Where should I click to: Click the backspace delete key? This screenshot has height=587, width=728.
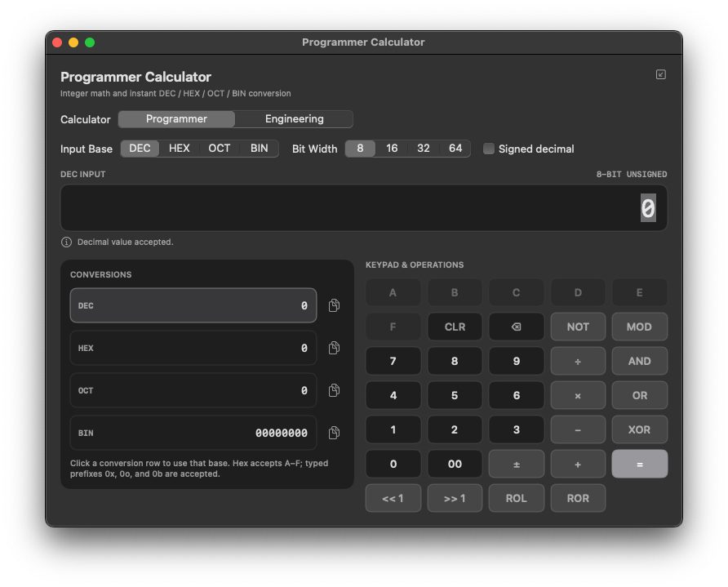tap(517, 327)
